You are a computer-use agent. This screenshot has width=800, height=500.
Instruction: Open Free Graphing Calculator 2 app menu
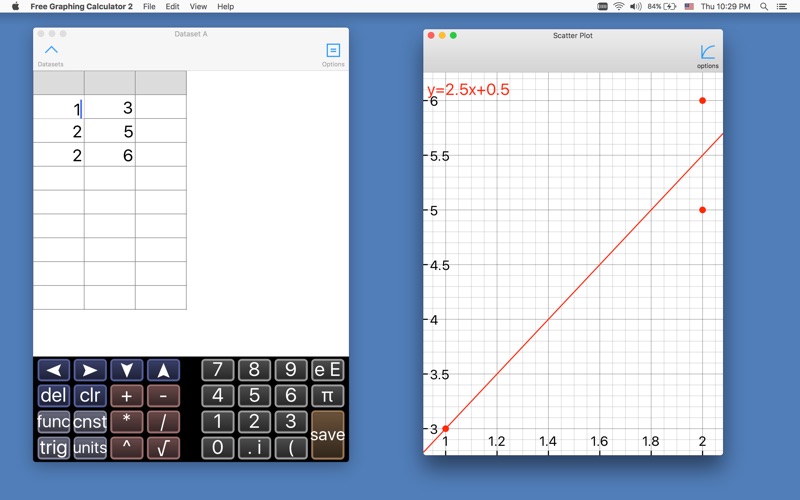81,7
